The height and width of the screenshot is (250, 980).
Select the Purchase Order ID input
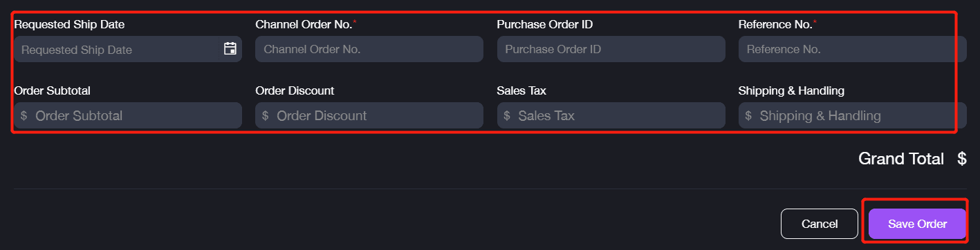(611, 49)
